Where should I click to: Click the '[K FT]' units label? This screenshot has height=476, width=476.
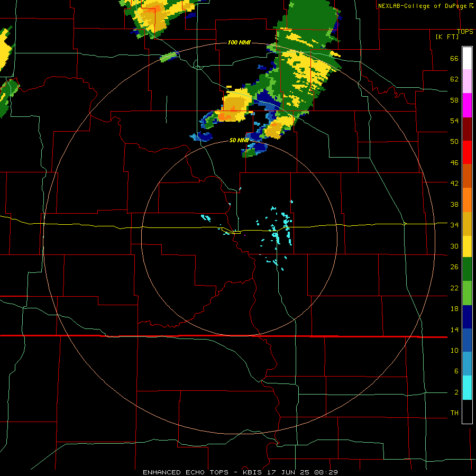(x=447, y=36)
